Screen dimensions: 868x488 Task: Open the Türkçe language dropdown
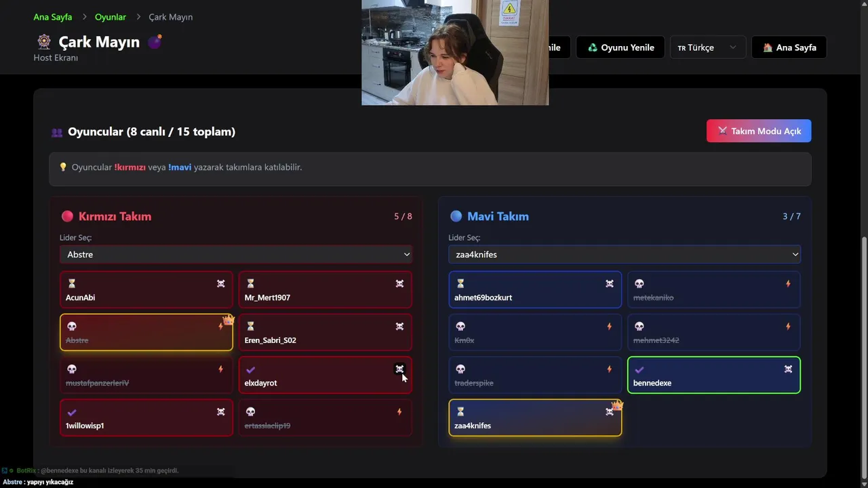point(707,47)
